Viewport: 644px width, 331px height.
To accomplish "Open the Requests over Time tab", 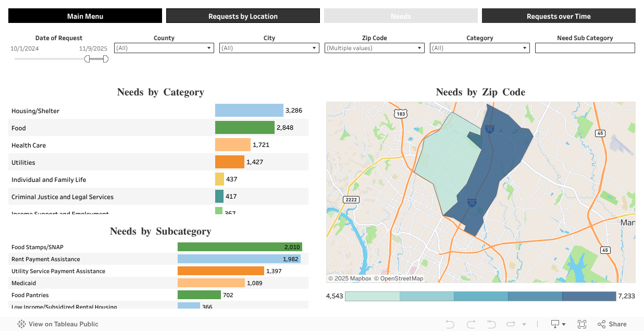I will tap(559, 16).
